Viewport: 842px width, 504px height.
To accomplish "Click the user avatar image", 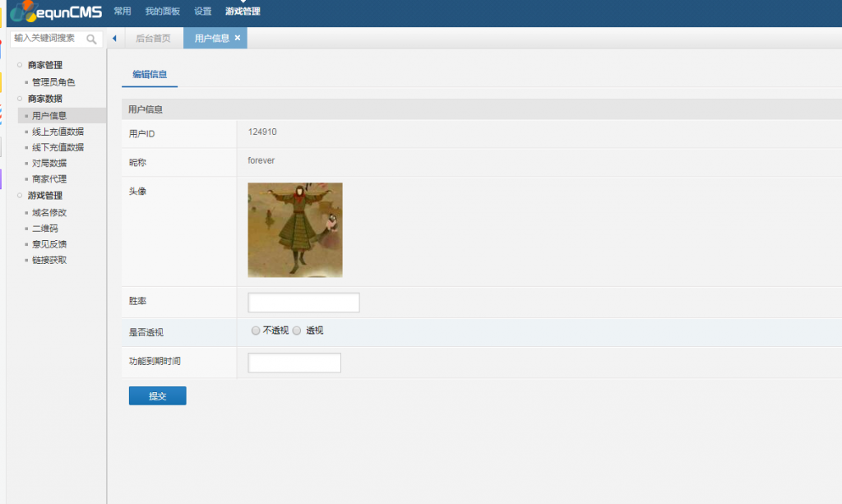I will 295,230.
